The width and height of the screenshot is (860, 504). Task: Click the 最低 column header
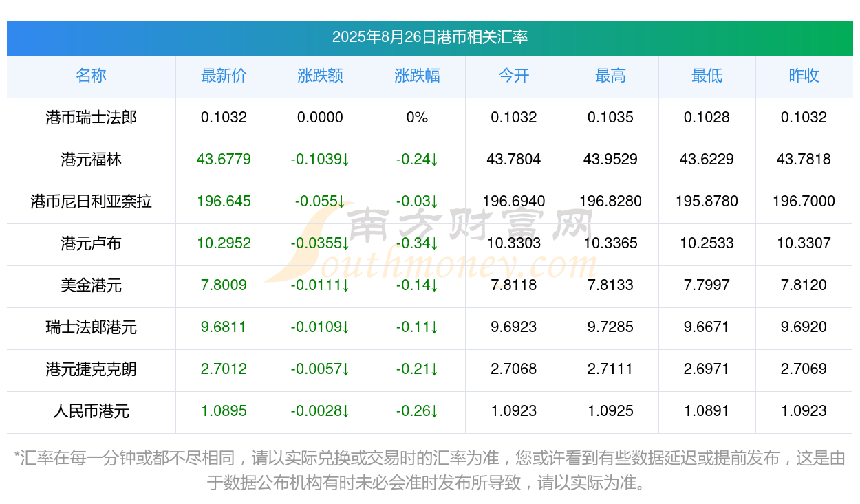coord(707,76)
